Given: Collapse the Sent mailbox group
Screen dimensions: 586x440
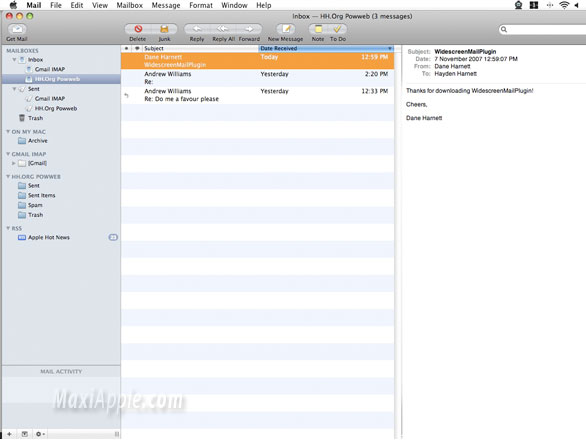Looking at the screenshot, I should point(14,89).
